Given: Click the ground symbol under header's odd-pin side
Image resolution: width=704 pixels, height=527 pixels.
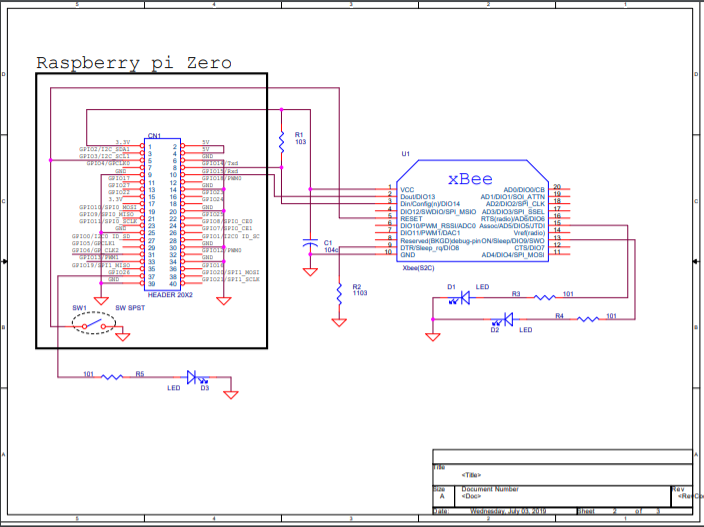Looking at the screenshot, I should click(x=101, y=301).
